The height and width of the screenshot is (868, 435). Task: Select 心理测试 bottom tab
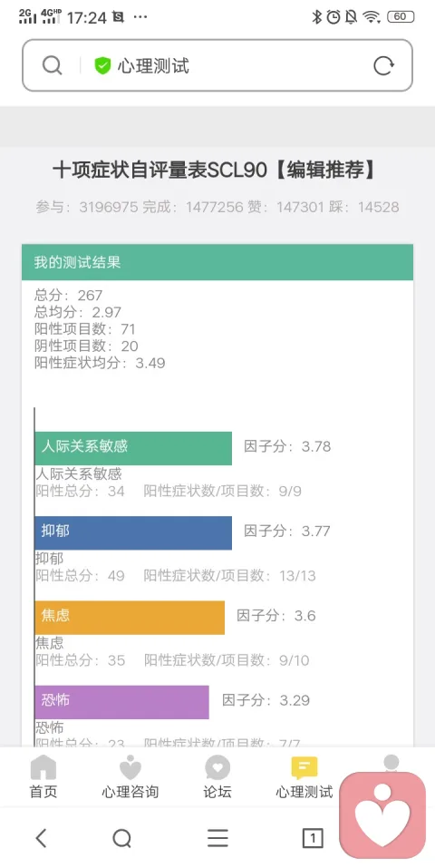(x=304, y=778)
